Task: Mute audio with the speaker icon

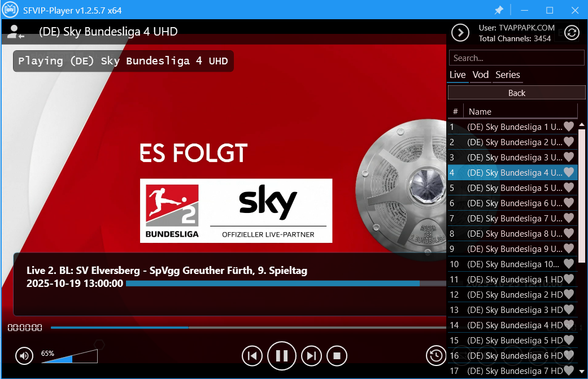Action: pos(24,355)
